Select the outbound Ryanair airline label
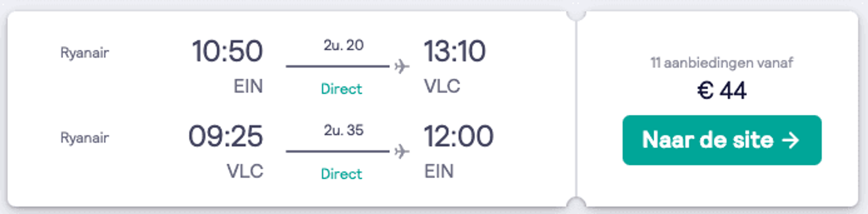 pos(85,53)
